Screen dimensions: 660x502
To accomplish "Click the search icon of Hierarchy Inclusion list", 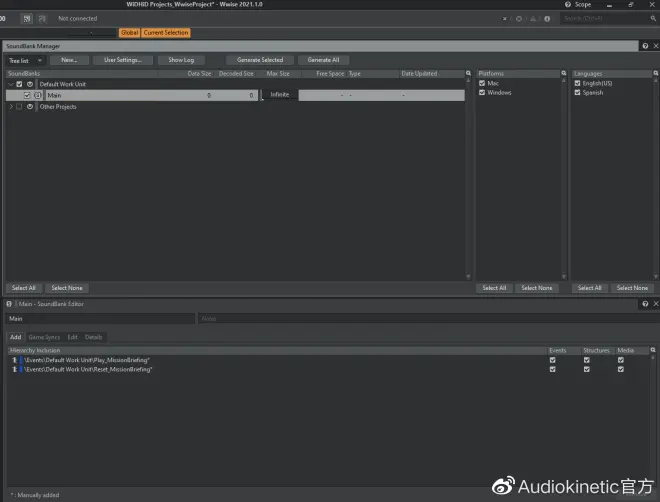I will tap(653, 350).
